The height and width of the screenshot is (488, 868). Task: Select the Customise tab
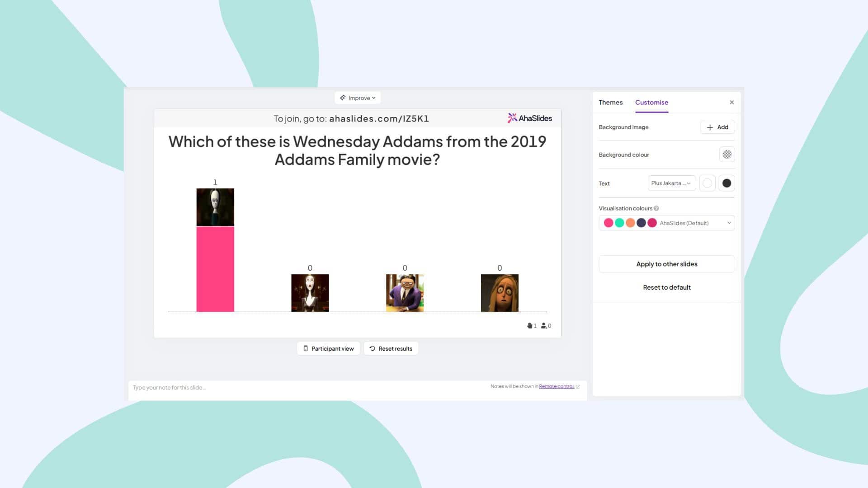coord(651,103)
